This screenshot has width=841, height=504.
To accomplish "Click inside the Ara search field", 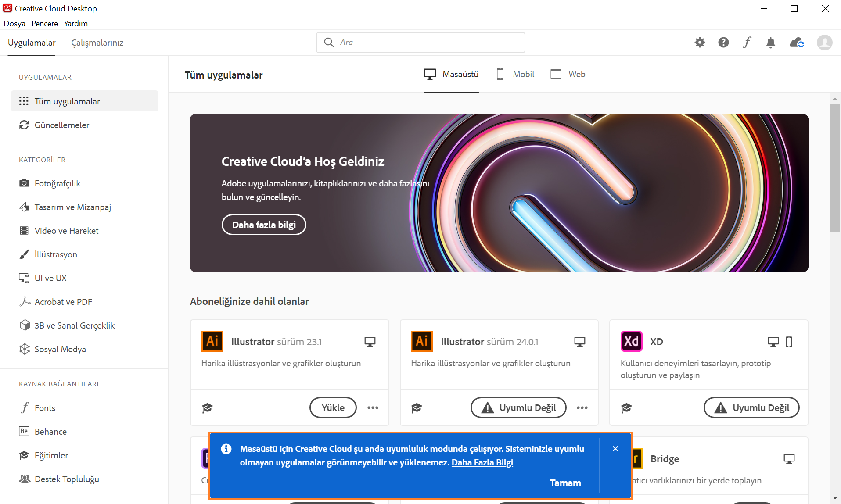I will coord(420,42).
